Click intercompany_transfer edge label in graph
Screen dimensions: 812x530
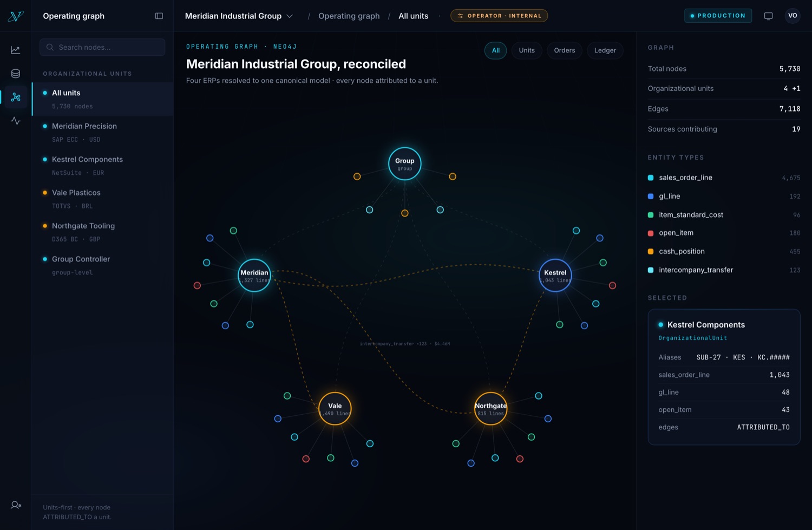(x=405, y=344)
